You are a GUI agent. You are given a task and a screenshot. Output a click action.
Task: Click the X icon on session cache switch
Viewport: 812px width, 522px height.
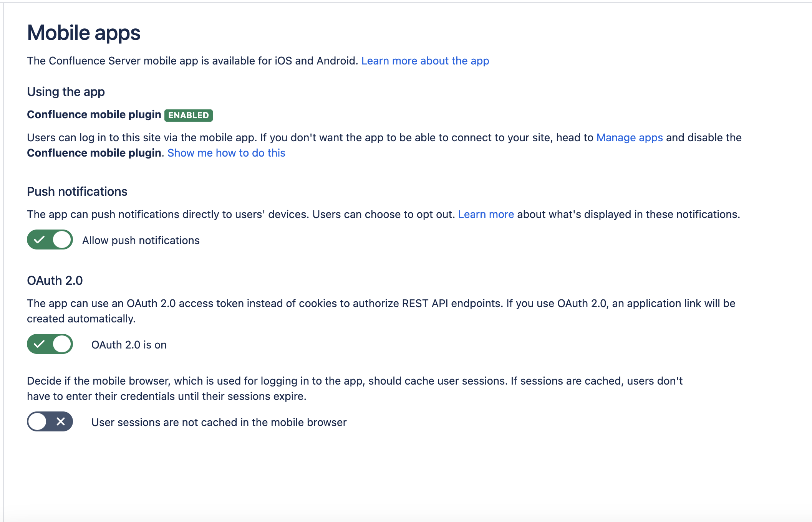click(61, 422)
